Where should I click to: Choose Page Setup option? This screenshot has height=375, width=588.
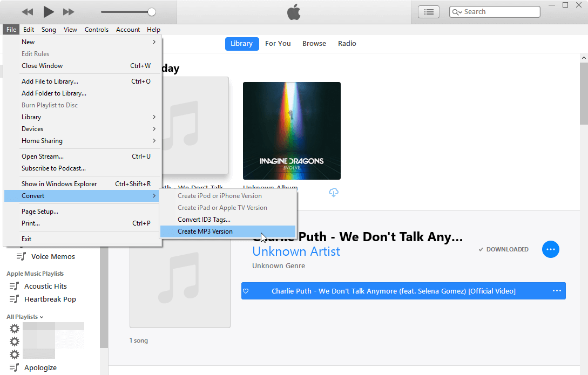coord(83,212)
